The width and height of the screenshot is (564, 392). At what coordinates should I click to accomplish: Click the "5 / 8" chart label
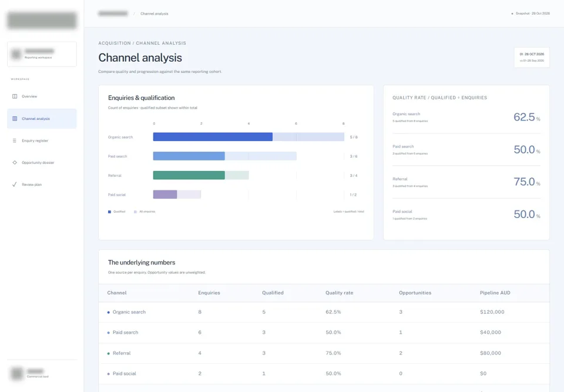(x=354, y=137)
